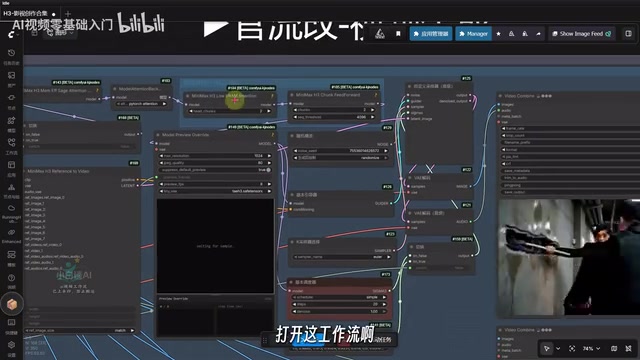The height and width of the screenshot is (360, 640).
Task: Add a new workflow tab with plus
Action: pyautogui.click(x=68, y=13)
